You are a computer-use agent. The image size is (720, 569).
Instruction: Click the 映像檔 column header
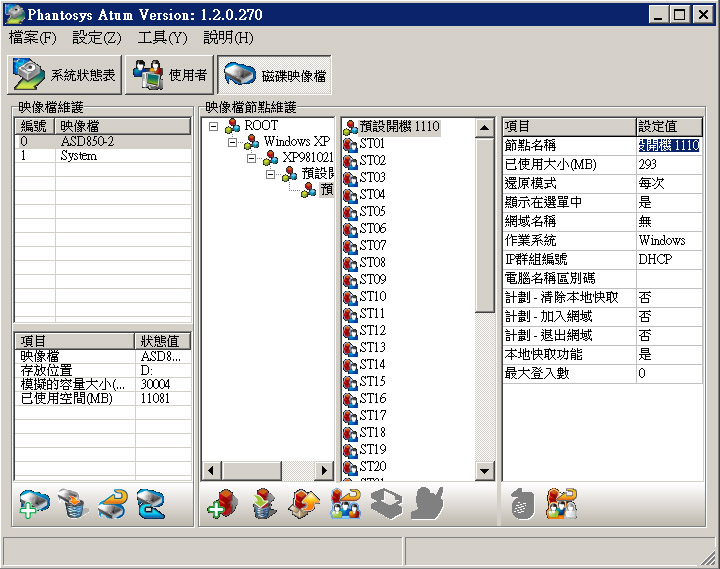coord(123,126)
